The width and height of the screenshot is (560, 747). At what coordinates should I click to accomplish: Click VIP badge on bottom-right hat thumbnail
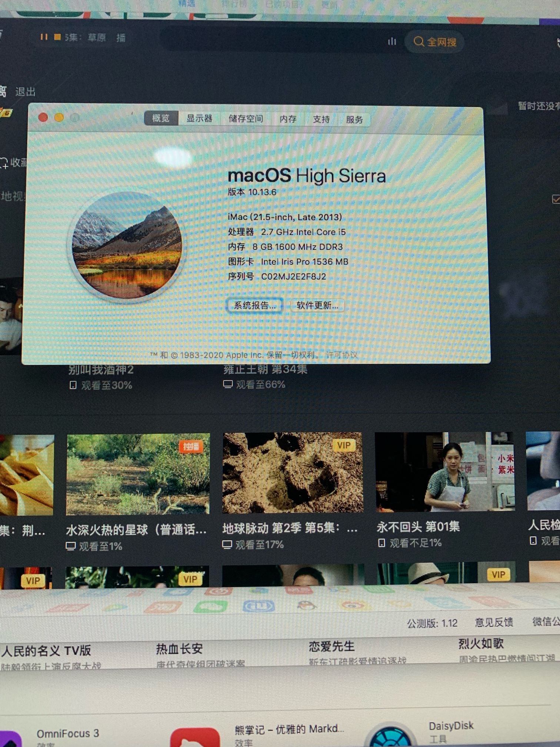499,574
